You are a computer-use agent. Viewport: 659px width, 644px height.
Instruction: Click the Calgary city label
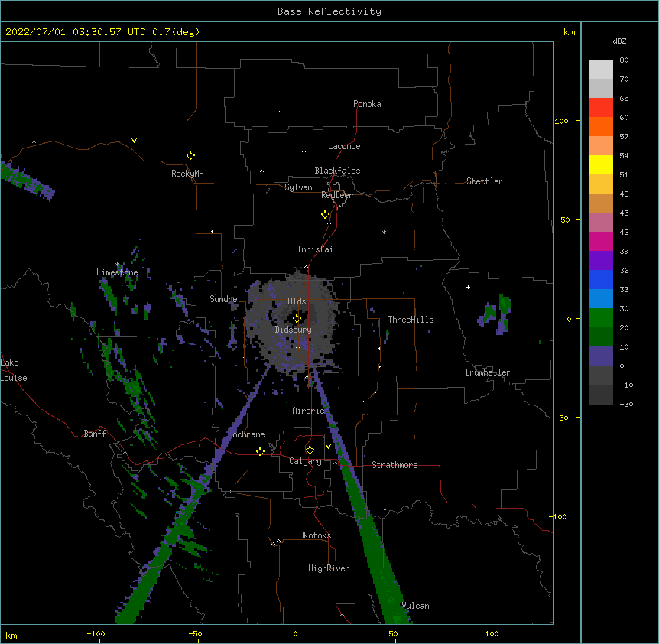click(x=305, y=461)
